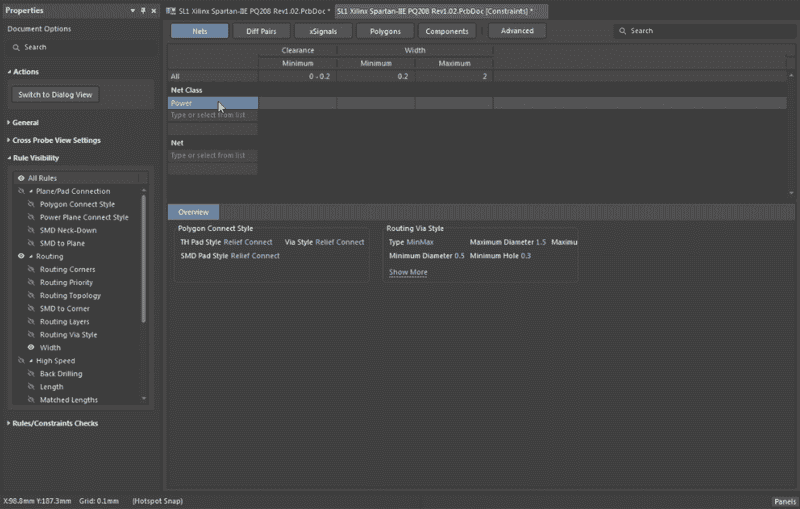Image resolution: width=800 pixels, height=509 pixels.
Task: Click magnifier icon in constraints search
Action: pyautogui.click(x=622, y=31)
